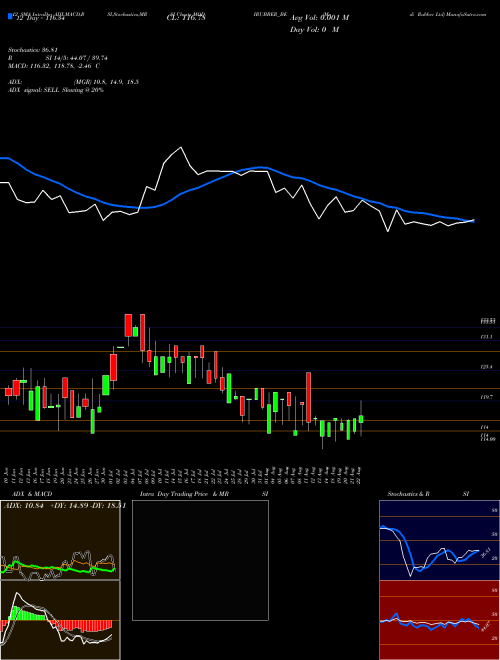Click the last green candlestick of 22 Aug
The height and width of the screenshot is (660, 500).
[361, 419]
